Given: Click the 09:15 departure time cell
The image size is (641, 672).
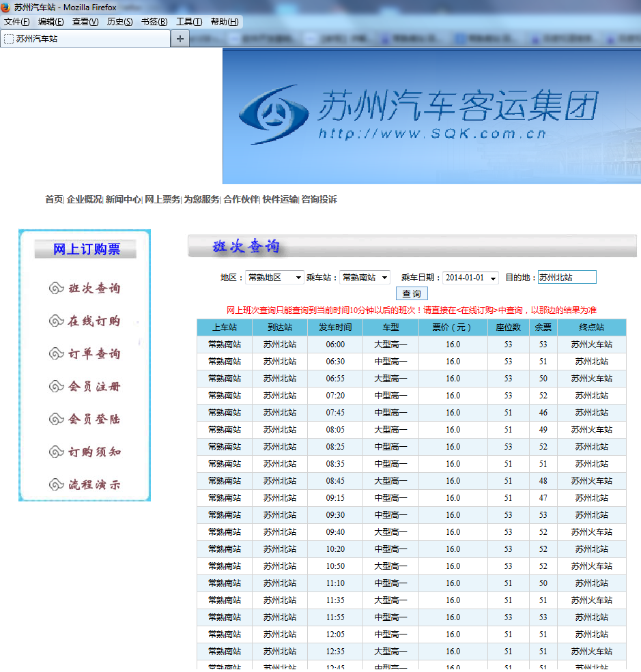Looking at the screenshot, I should click(335, 498).
